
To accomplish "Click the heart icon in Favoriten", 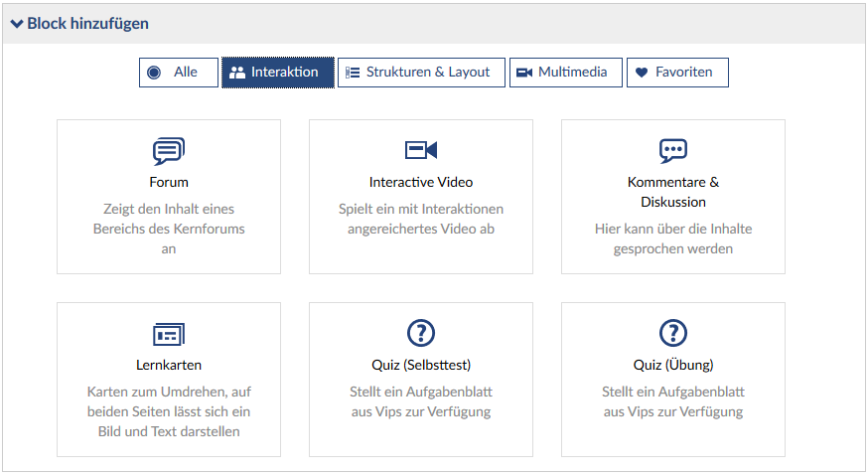I will point(642,73).
